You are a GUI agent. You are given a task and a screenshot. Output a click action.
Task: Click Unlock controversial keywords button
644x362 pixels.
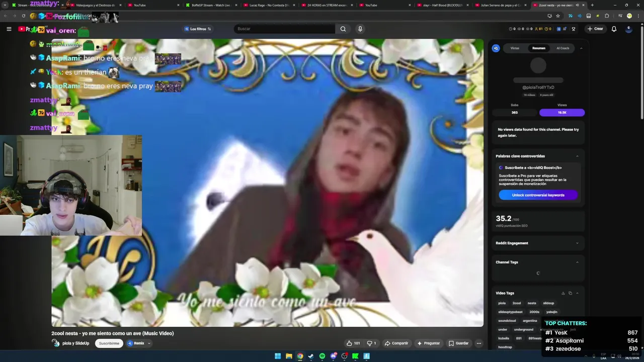(538, 195)
